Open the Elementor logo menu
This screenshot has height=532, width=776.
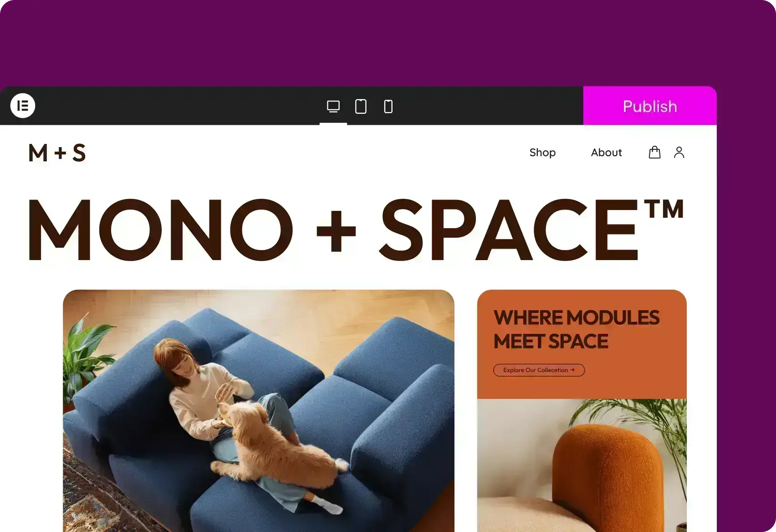(x=23, y=106)
